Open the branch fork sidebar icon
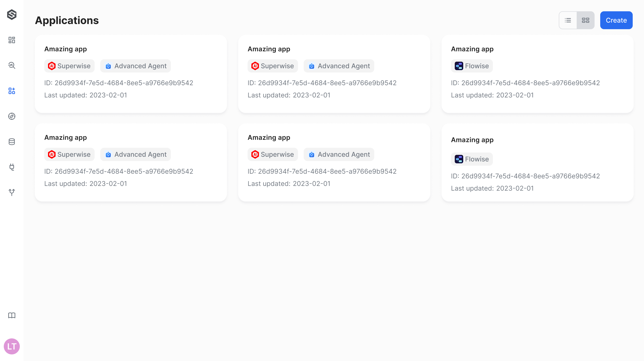This screenshot has height=361, width=644. pos(12,192)
